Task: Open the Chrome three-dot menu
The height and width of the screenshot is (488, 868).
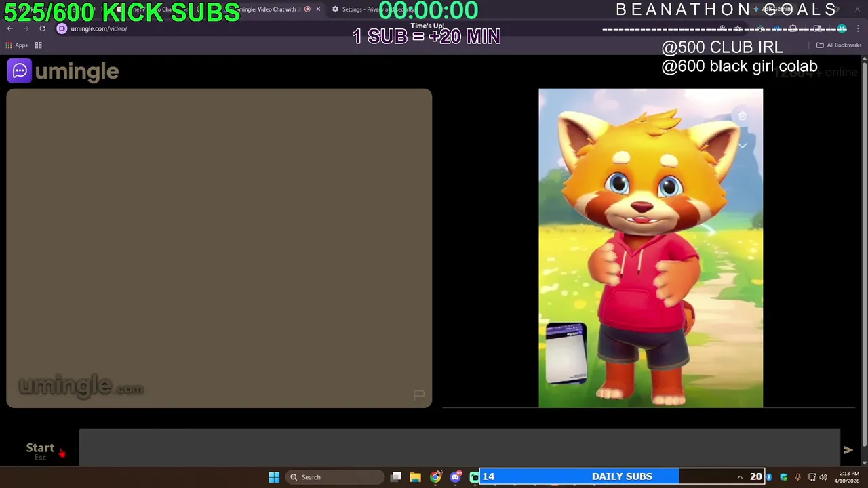Action: pyautogui.click(x=858, y=28)
